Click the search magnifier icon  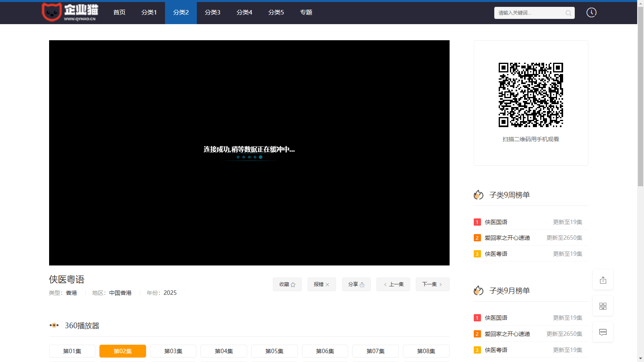[x=568, y=13]
